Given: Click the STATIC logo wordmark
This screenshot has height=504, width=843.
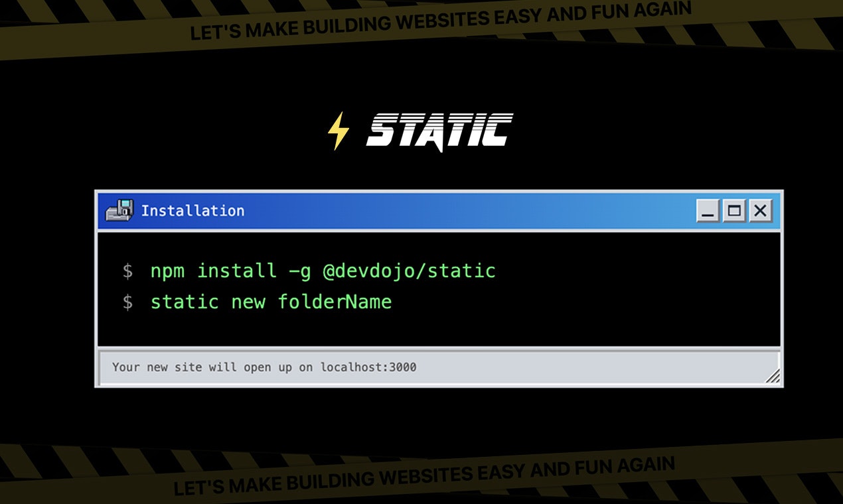Looking at the screenshot, I should click(440, 131).
